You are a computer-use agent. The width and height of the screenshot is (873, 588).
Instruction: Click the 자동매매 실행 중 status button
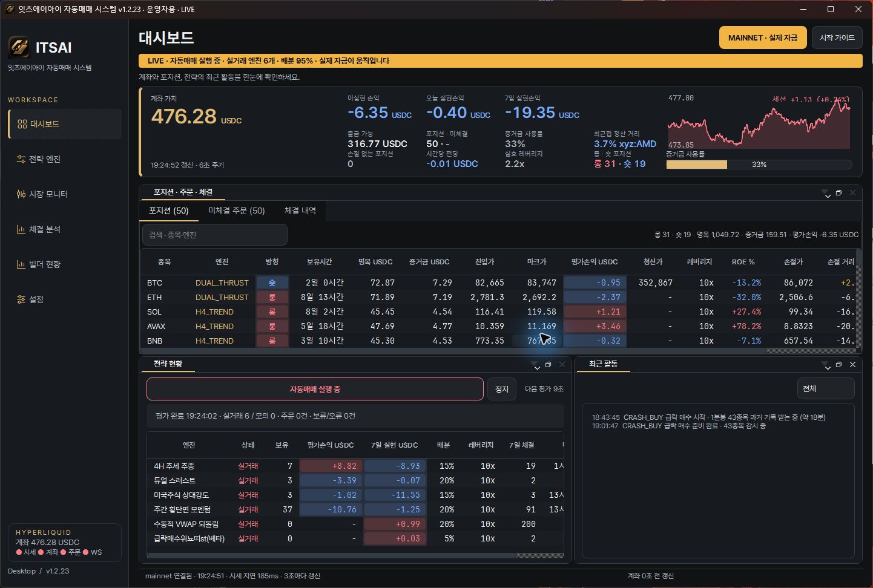pos(315,389)
